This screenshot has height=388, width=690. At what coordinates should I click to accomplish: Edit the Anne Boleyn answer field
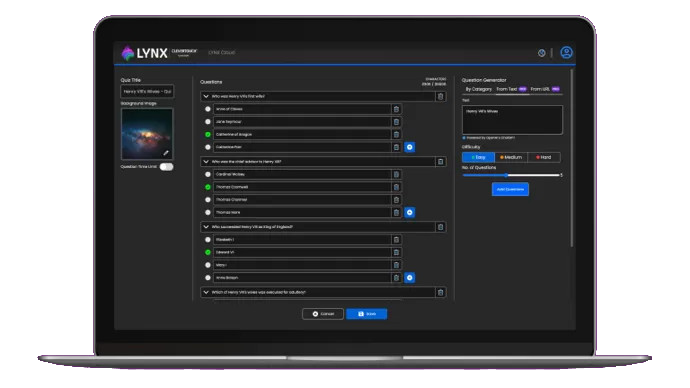pyautogui.click(x=302, y=278)
